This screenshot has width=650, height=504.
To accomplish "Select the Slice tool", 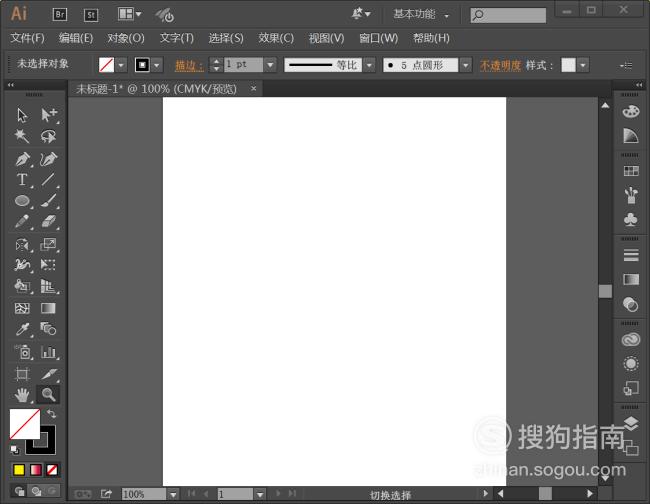I will [49, 374].
